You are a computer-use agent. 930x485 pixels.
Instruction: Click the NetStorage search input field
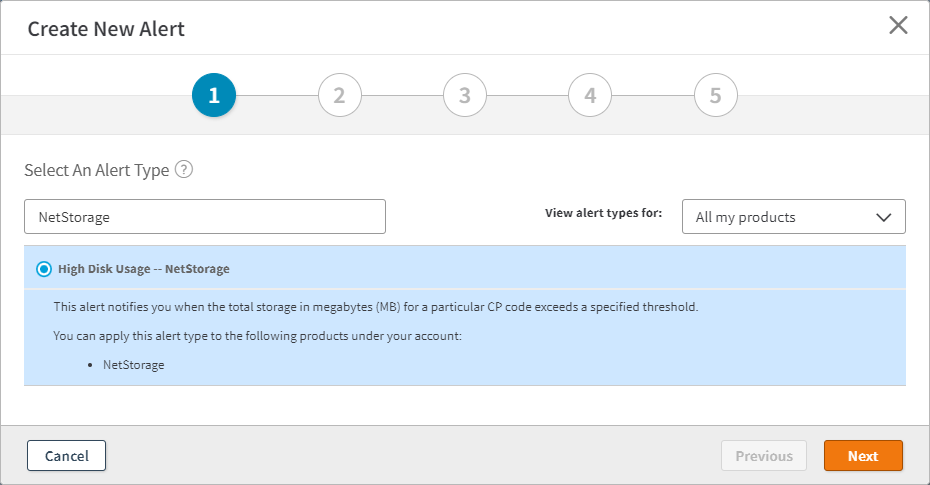pos(205,217)
